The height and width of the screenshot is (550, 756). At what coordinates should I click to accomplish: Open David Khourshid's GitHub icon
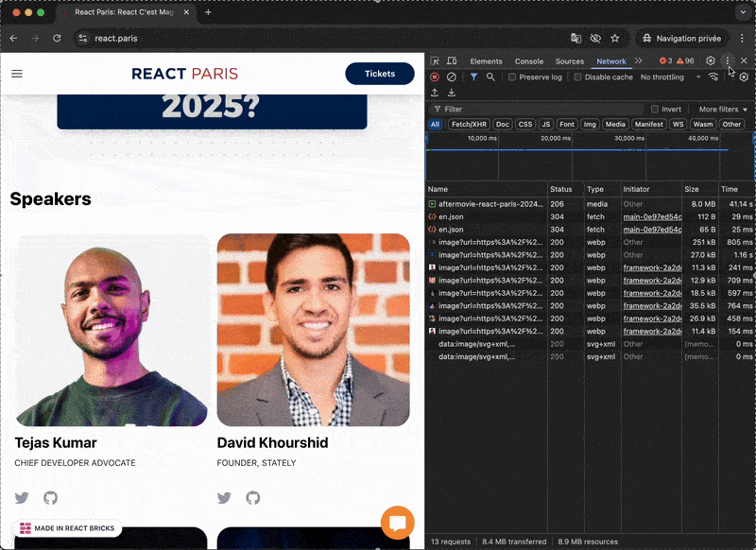tap(253, 497)
